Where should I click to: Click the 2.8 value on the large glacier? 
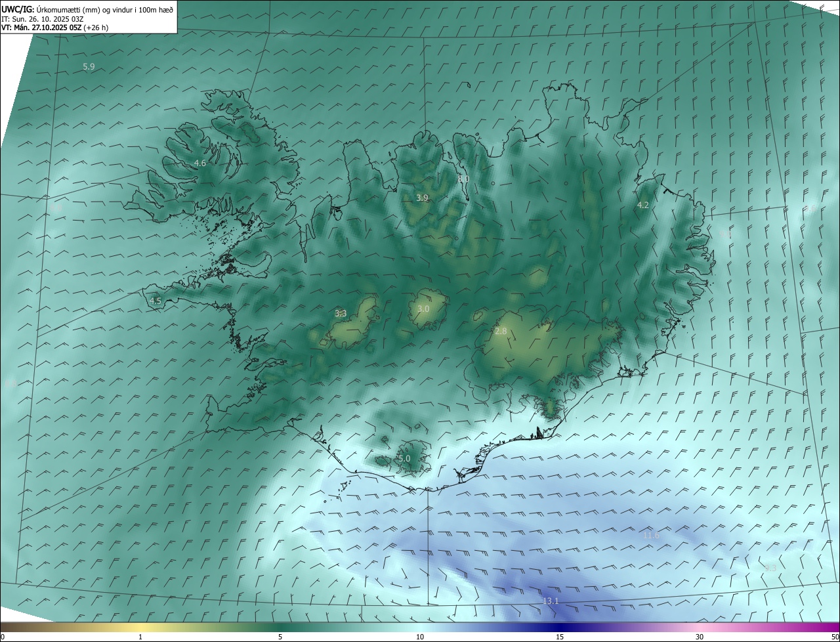[x=501, y=332]
